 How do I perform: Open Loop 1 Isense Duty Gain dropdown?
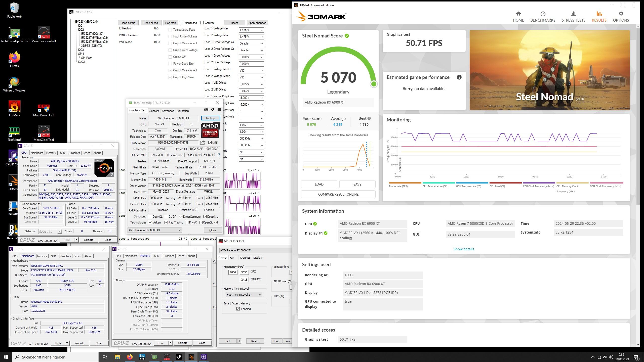[251, 98]
